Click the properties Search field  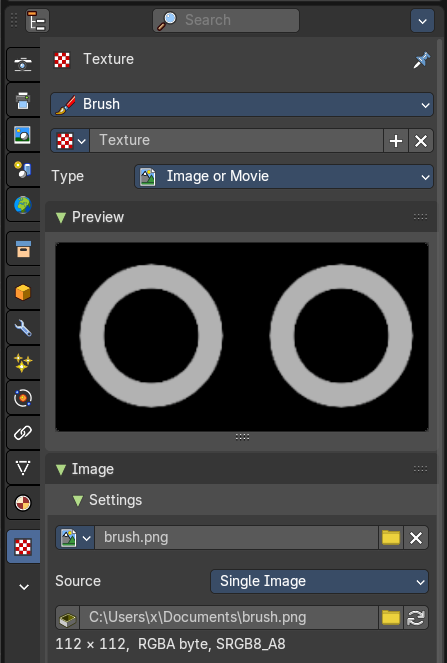click(x=226, y=20)
